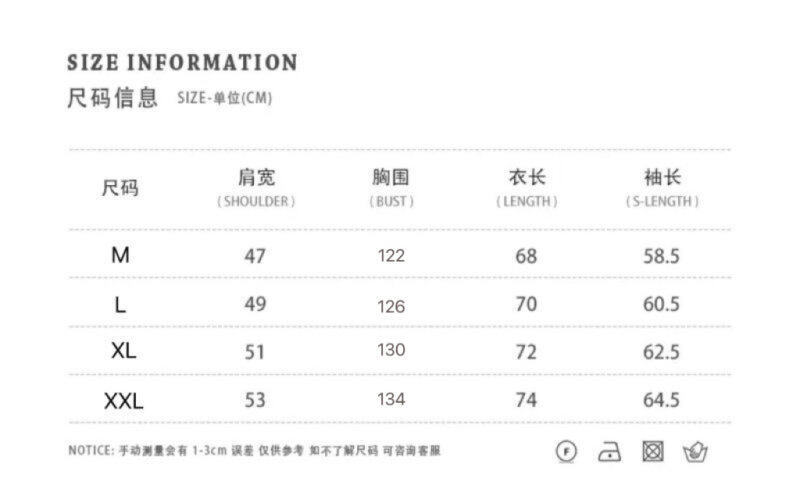This screenshot has height=481, width=800.
Task: Click the 尺码 column header
Action: 120,188
